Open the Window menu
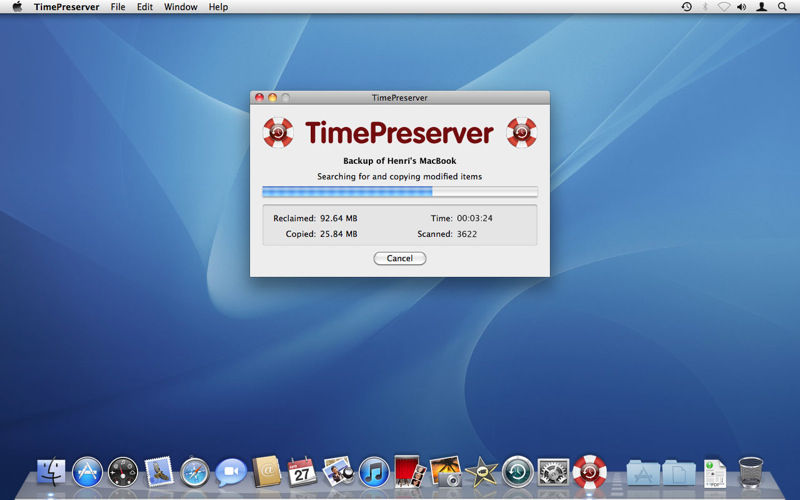This screenshot has height=500, width=800. click(181, 7)
